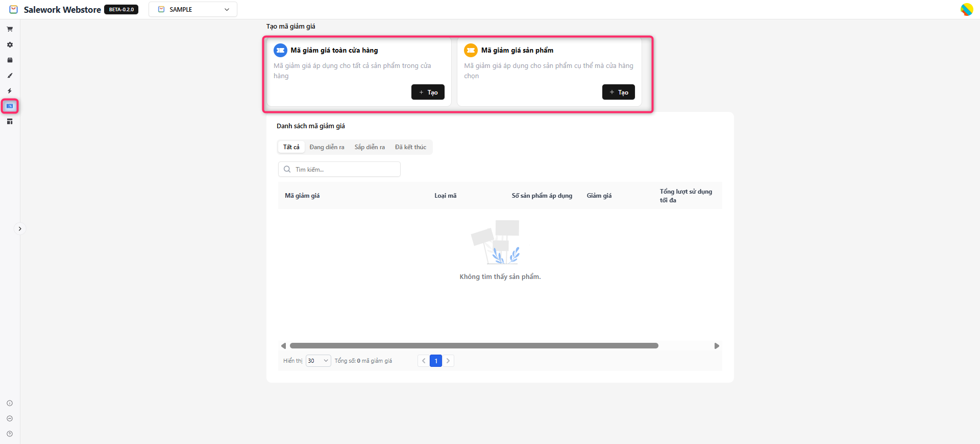The height and width of the screenshot is (444, 980).
Task: Click the horizontal table scrollbar
Action: tap(474, 346)
